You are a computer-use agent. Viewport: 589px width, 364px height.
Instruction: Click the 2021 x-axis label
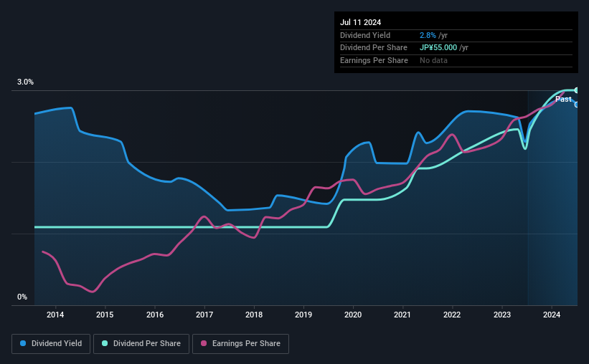[402, 315]
